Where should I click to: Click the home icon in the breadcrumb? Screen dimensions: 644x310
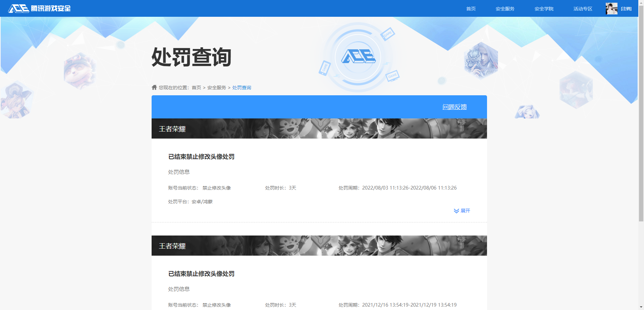coord(154,88)
